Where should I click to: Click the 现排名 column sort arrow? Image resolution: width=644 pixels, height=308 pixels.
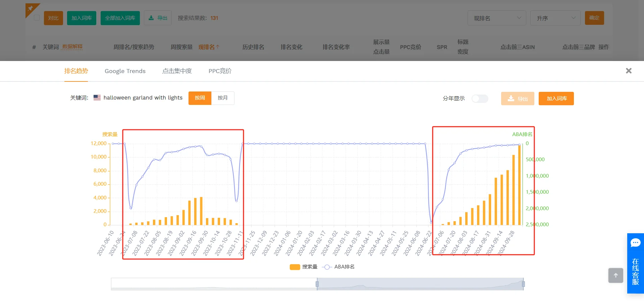[x=218, y=47]
